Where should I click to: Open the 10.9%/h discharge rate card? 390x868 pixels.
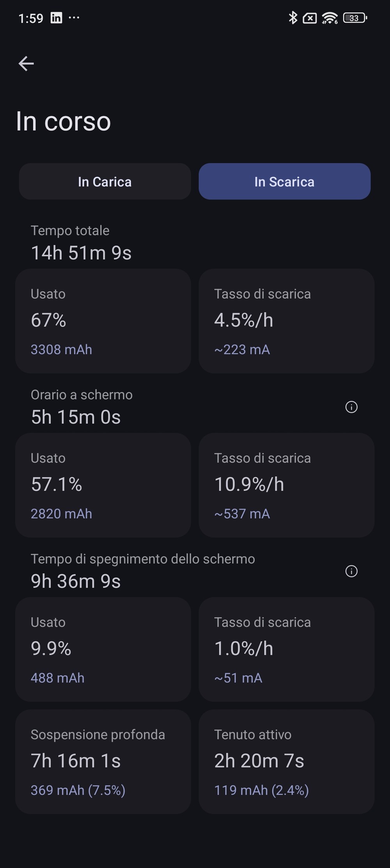[286, 485]
